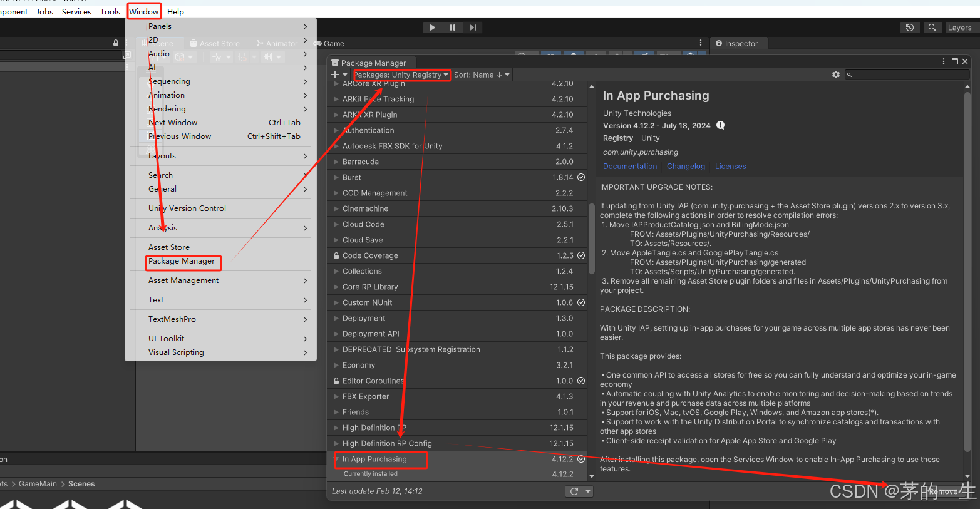Click the Pause button in the toolbar
The height and width of the screenshot is (509, 980).
click(453, 28)
